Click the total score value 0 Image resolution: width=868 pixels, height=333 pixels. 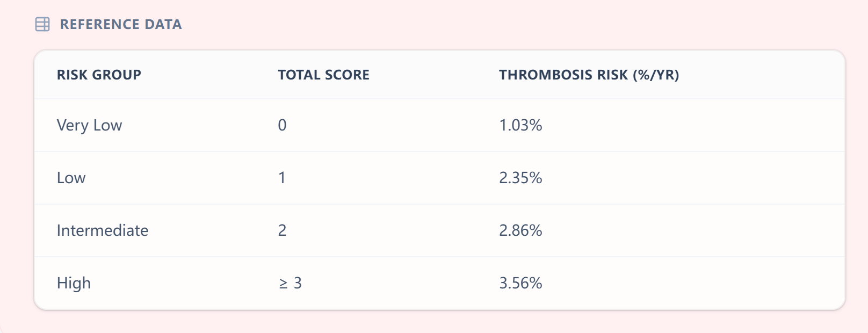(282, 125)
